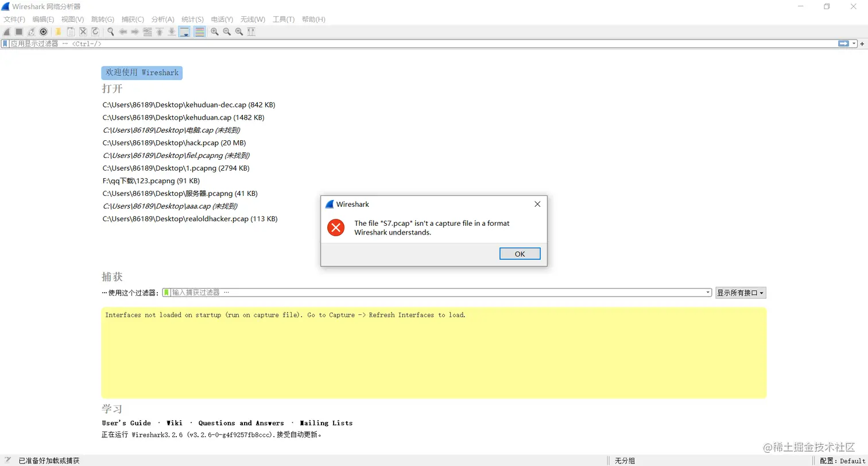868x466 pixels.
Task: Open the 捕获(C) menu
Action: [x=133, y=19]
